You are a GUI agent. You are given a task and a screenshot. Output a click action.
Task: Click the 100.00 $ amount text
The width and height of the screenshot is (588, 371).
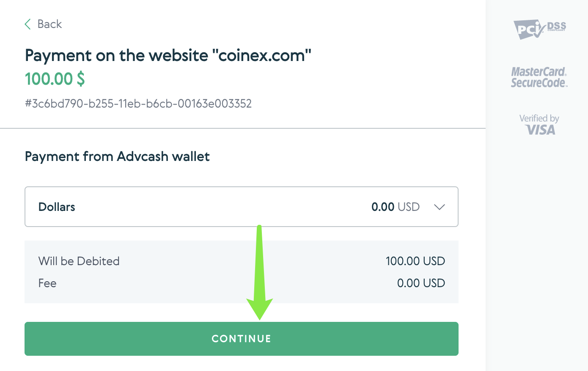(55, 79)
